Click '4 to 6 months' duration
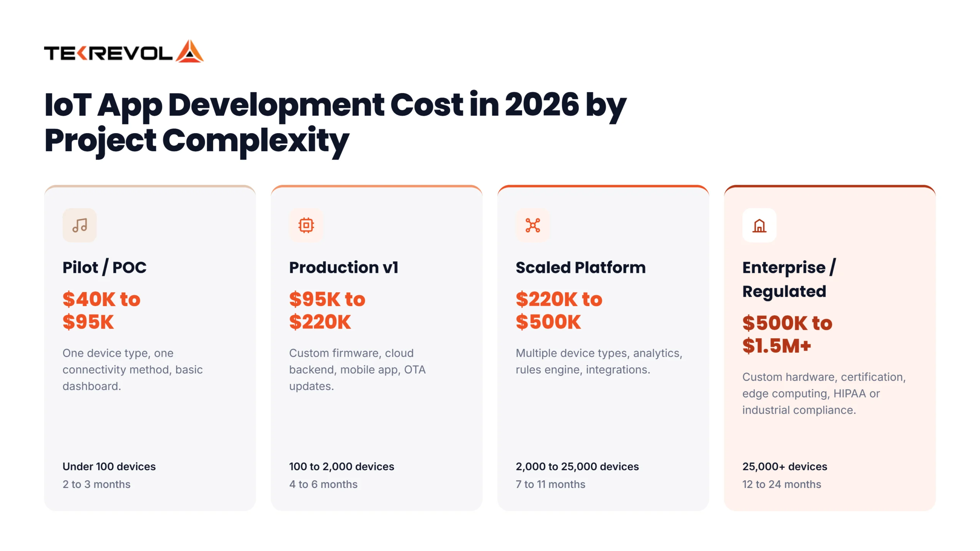Viewport: 980px width, 551px height. click(x=323, y=484)
